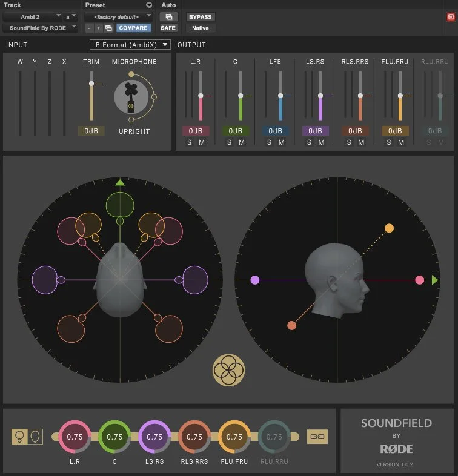458x476 pixels.
Task: Select the rear-left orange RLS speaker pattern
Action: click(x=71, y=329)
